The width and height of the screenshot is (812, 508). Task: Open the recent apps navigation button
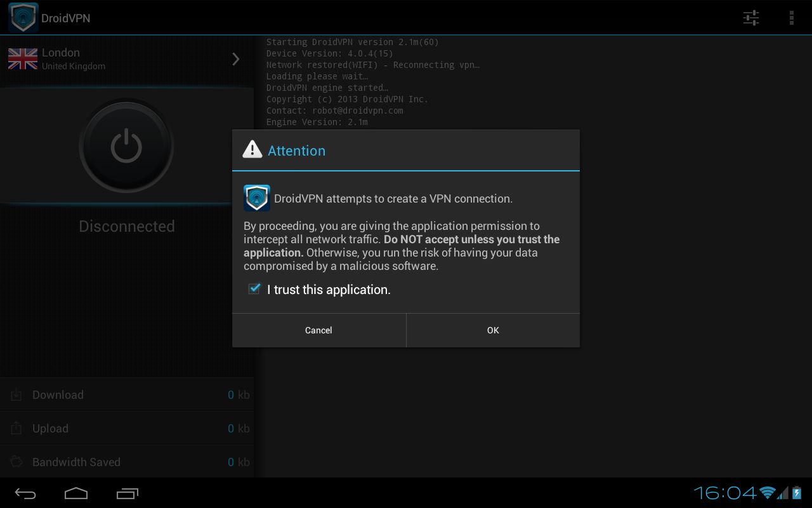pyautogui.click(x=128, y=493)
